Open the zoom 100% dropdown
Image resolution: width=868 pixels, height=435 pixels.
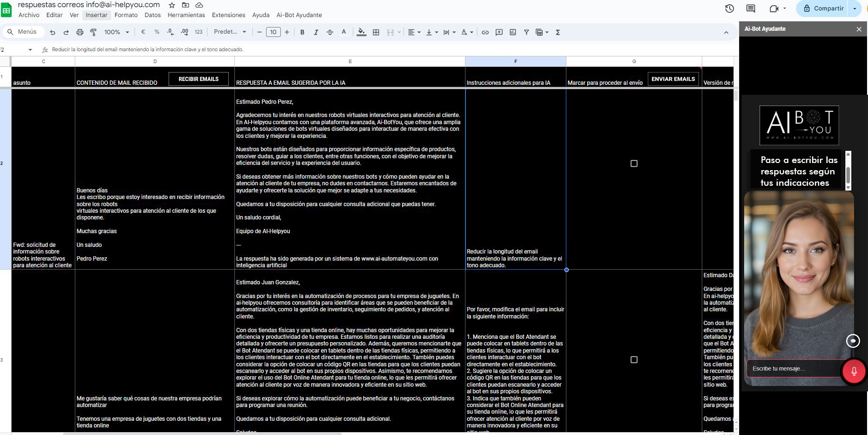click(x=116, y=32)
